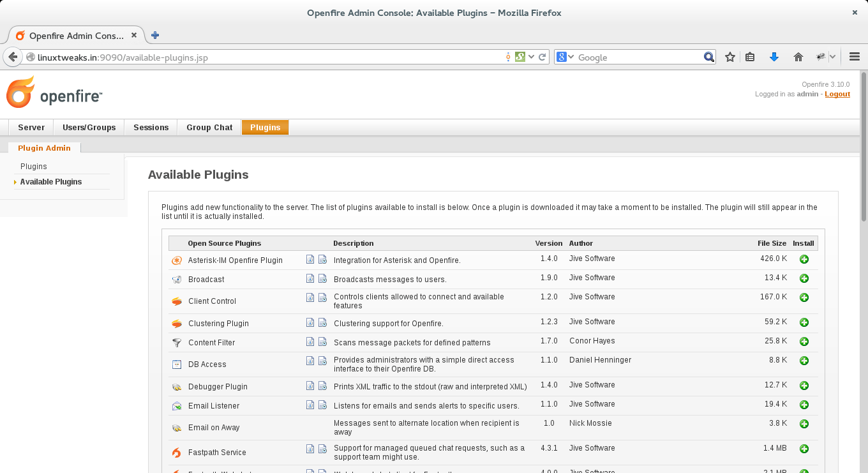Go back with Firefox back arrow

12,57
